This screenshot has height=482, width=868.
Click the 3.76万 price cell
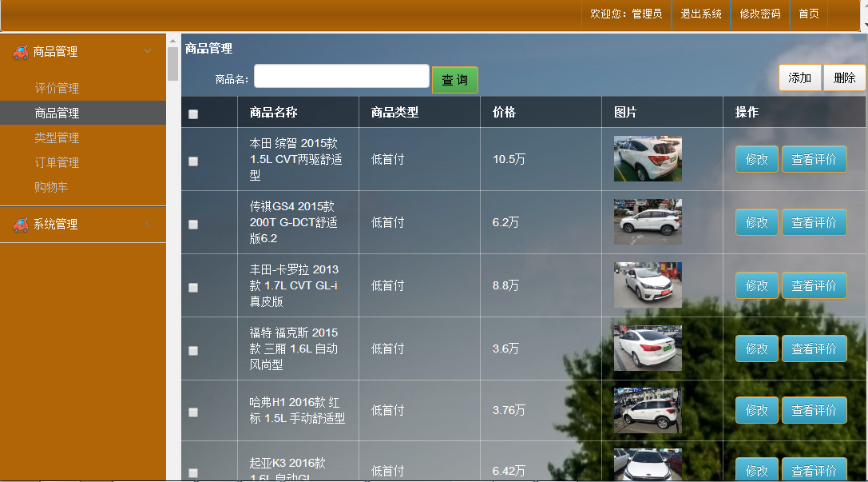(509, 411)
